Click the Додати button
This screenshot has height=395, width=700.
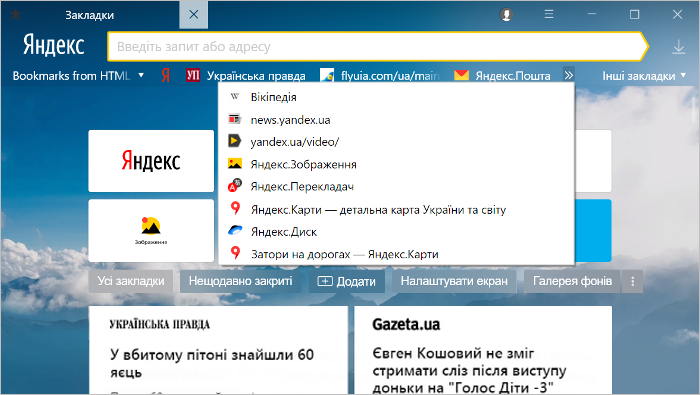[x=347, y=281]
